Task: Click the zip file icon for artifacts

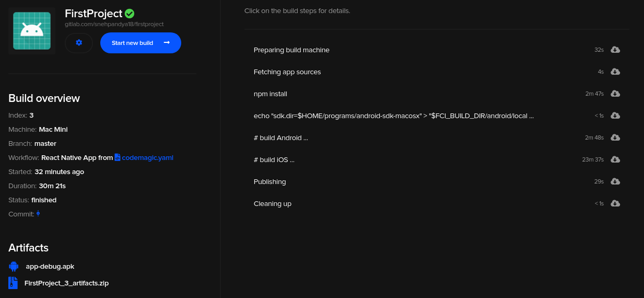Action: [13, 283]
